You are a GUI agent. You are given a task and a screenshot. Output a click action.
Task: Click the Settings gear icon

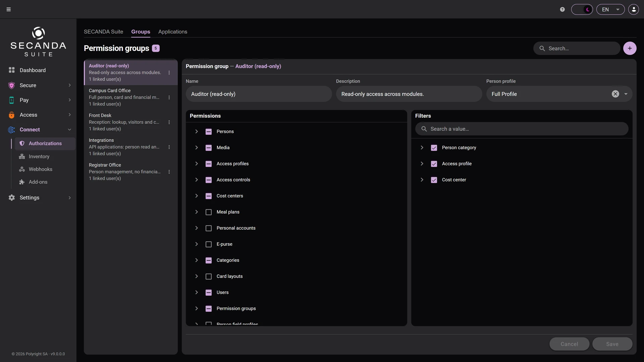(12, 198)
